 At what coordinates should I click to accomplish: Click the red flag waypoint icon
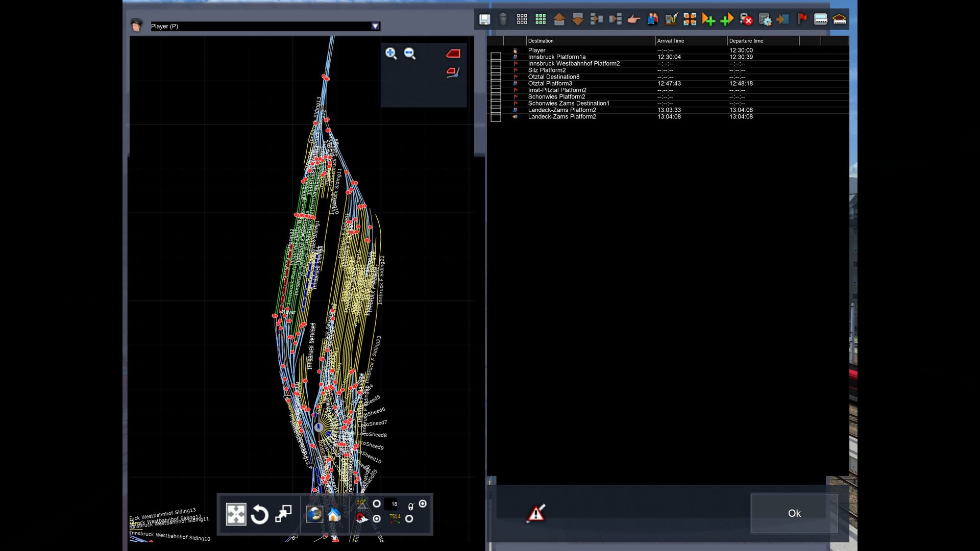(802, 19)
